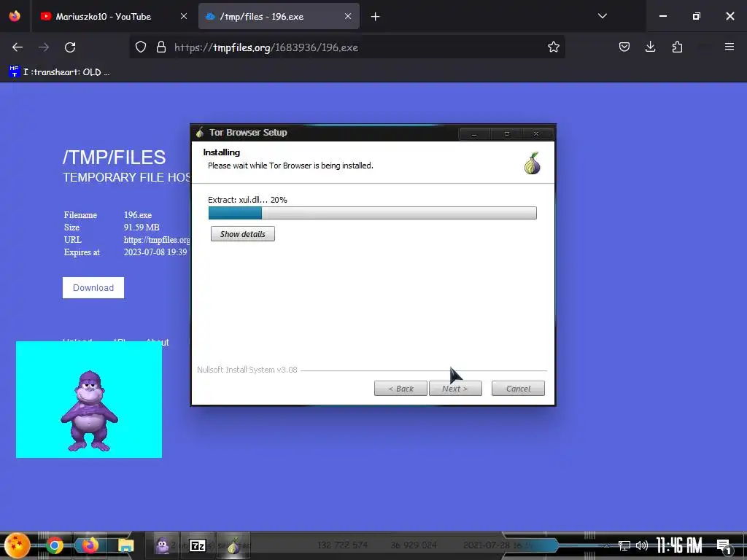Open the transheart OLD bookmark

[59, 72]
